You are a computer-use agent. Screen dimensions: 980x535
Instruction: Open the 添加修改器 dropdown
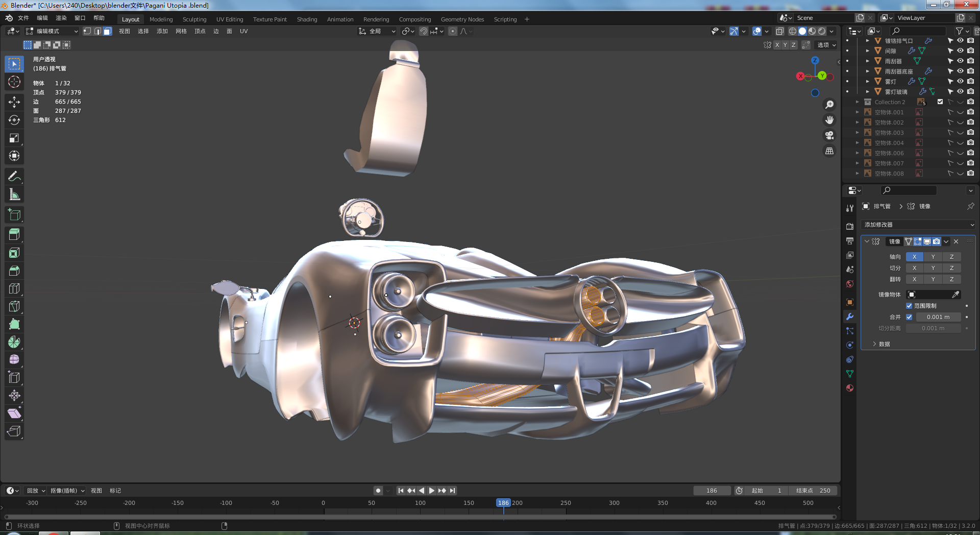[918, 225]
